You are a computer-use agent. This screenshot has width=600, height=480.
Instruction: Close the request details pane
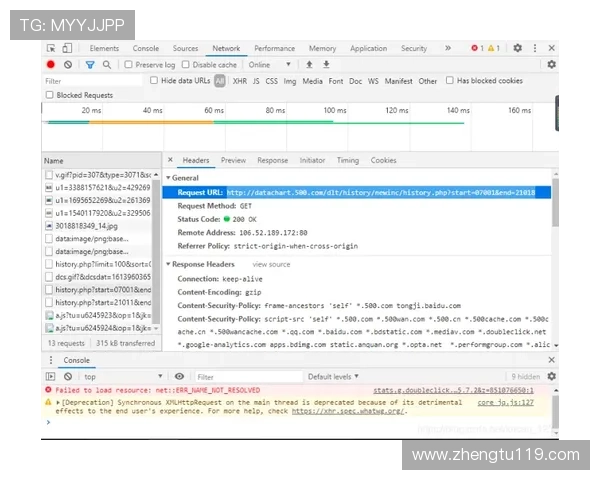pyautogui.click(x=170, y=160)
